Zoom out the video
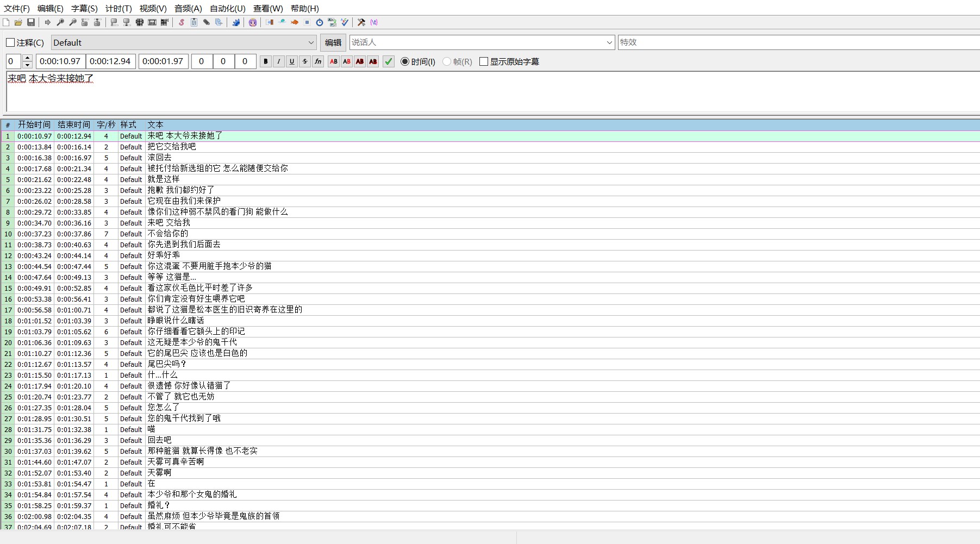 (73, 22)
